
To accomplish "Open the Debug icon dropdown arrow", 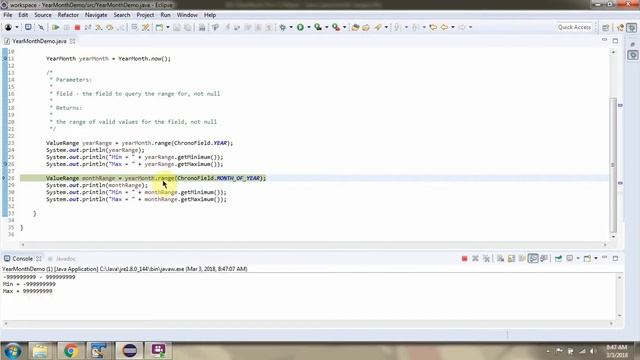I will pos(291,27).
